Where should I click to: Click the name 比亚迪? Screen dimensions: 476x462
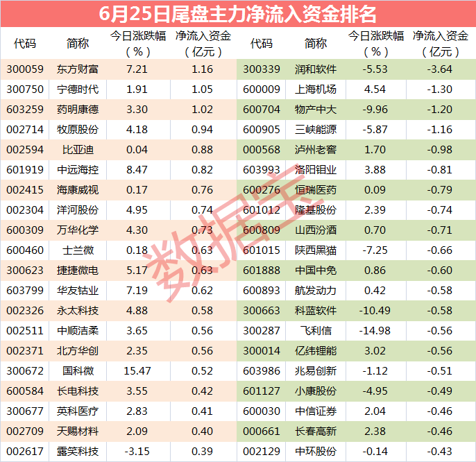[78, 150]
